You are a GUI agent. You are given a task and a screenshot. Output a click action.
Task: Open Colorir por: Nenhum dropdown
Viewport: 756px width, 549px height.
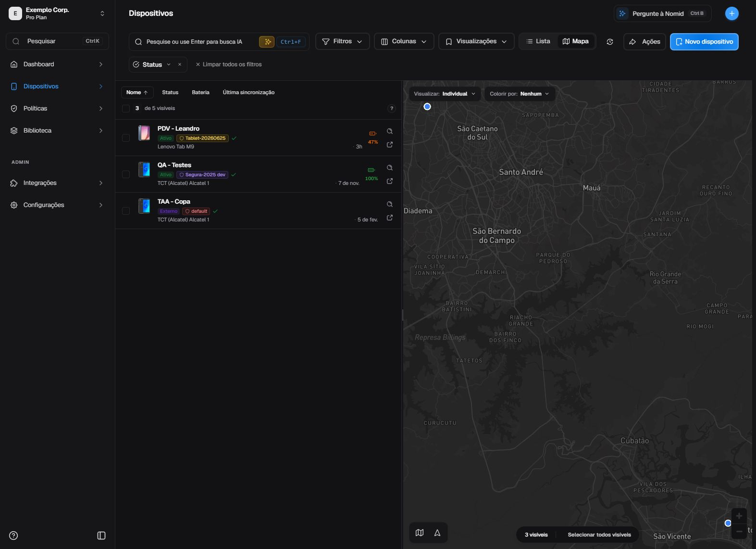point(520,94)
